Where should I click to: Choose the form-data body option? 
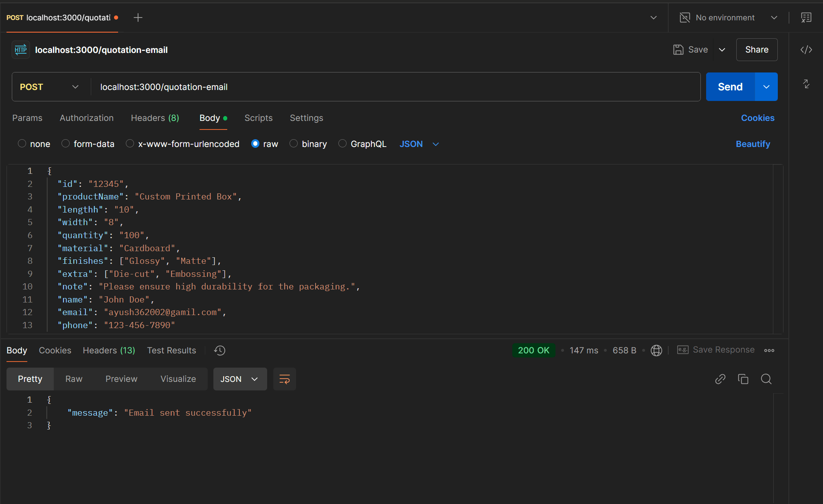click(x=65, y=144)
